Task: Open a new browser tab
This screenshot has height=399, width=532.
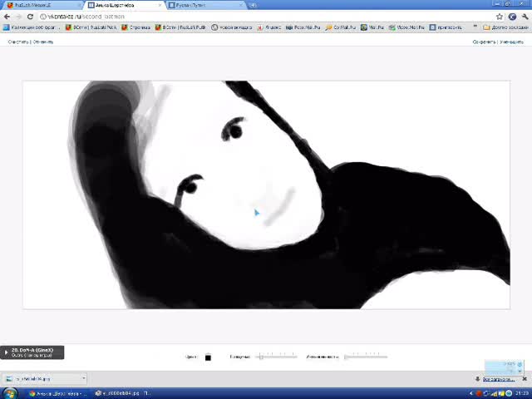Action: (253, 5)
